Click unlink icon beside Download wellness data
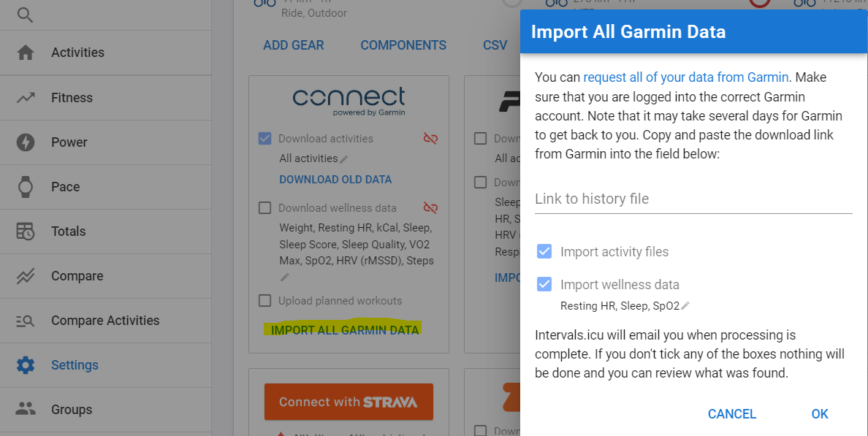Screen dimensions: 868x436 pyautogui.click(x=430, y=208)
